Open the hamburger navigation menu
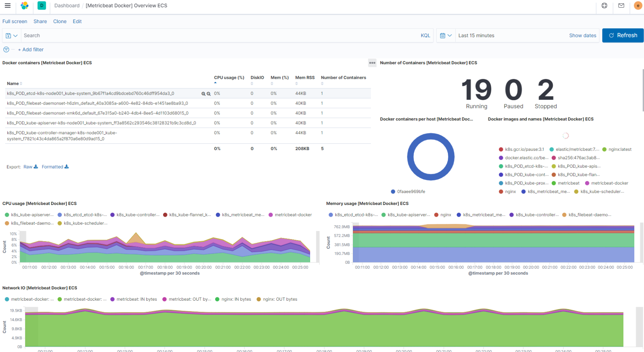Viewport: 644px width, 352px height. 7,5
